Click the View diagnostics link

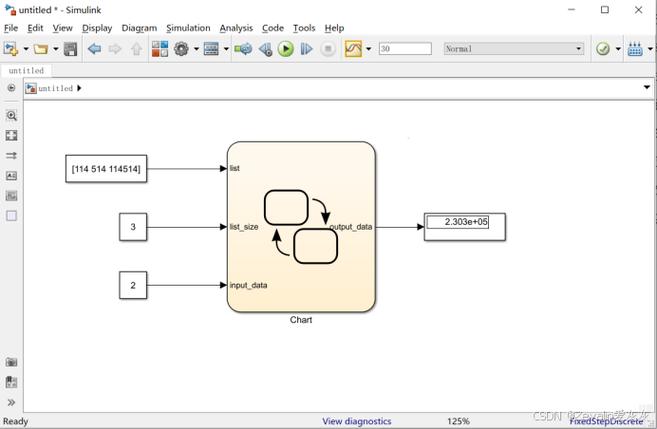click(x=357, y=421)
